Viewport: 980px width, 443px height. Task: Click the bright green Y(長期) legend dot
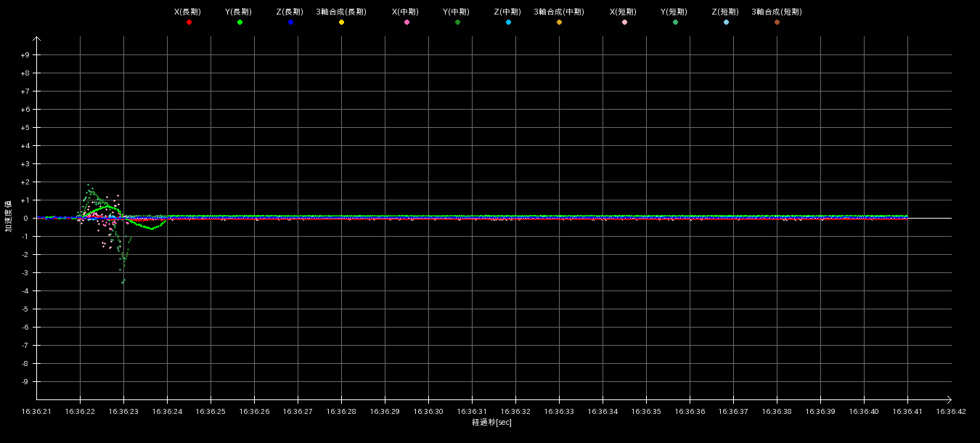(x=240, y=23)
